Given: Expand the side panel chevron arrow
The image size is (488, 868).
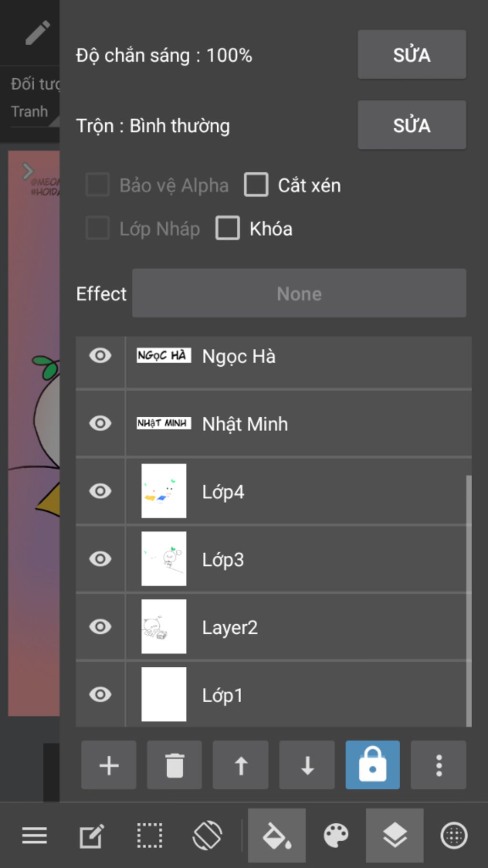Looking at the screenshot, I should 28,171.
